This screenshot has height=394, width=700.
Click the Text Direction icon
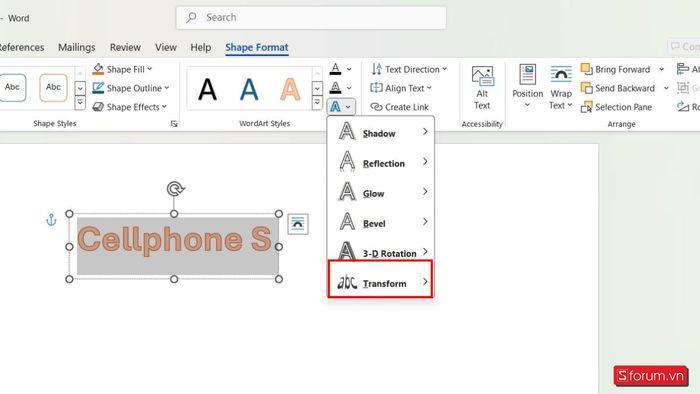point(377,69)
